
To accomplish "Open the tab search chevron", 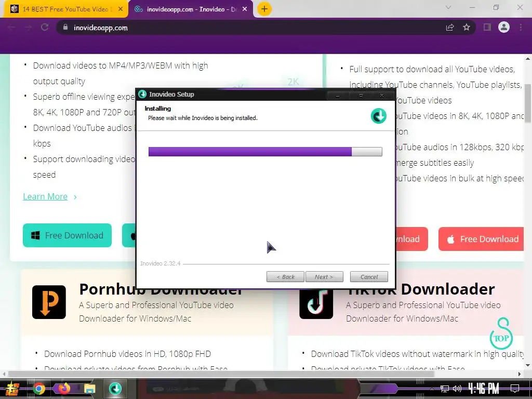I will click(x=448, y=7).
